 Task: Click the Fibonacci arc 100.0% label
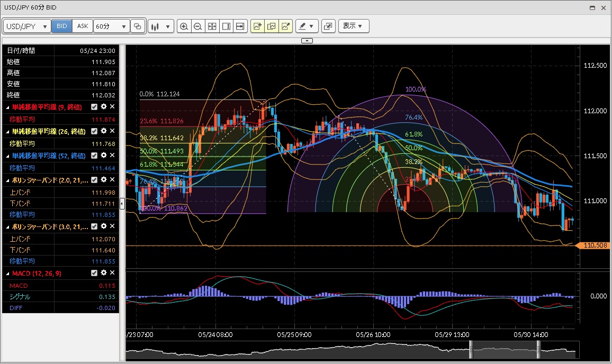416,89
